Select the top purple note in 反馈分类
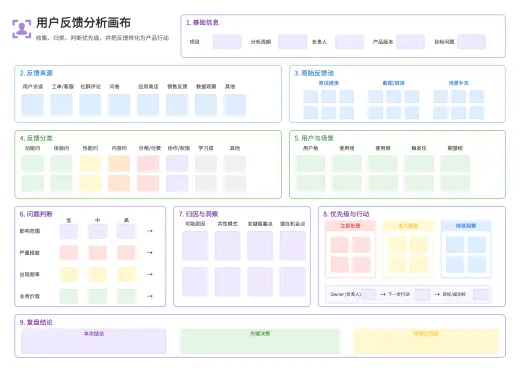Image resolution: width=520 pixels, height=372 pixels. tap(177, 164)
